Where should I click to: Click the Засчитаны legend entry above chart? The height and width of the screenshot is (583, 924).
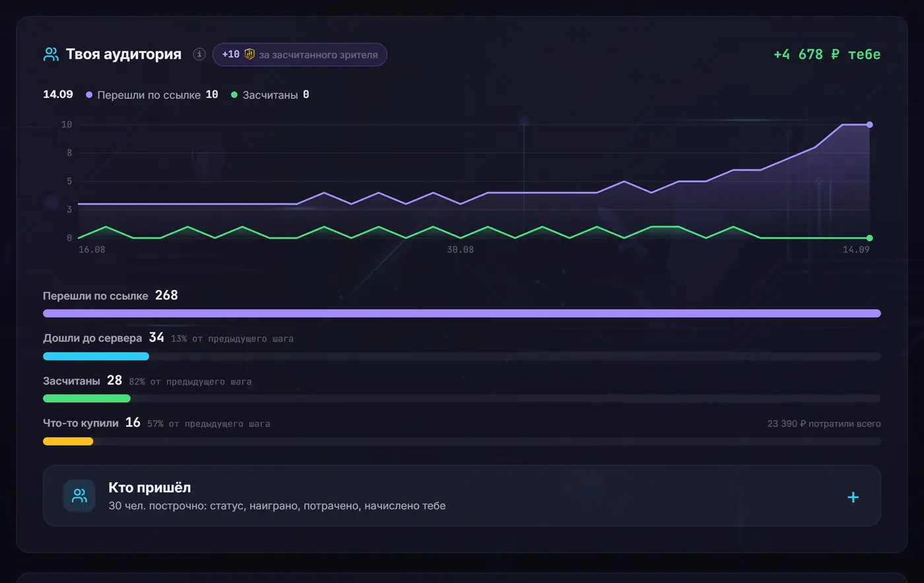(270, 94)
